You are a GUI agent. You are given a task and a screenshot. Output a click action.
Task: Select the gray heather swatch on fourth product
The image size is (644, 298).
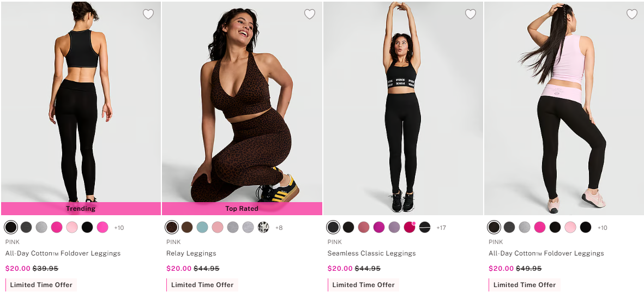tap(525, 227)
